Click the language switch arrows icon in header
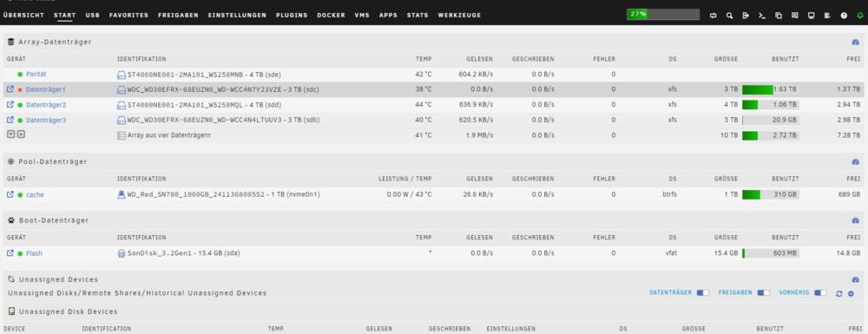The width and height of the screenshot is (868, 334). pyautogui.click(x=713, y=16)
